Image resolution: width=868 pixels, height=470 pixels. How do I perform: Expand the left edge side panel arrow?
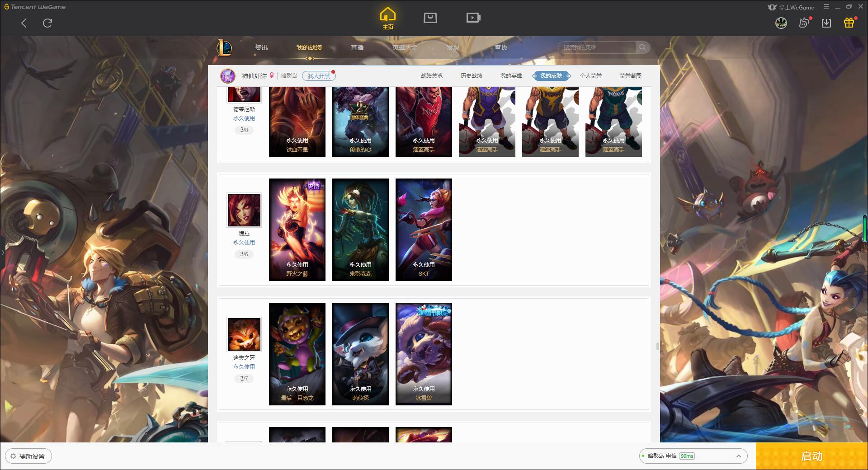[x=2, y=252]
